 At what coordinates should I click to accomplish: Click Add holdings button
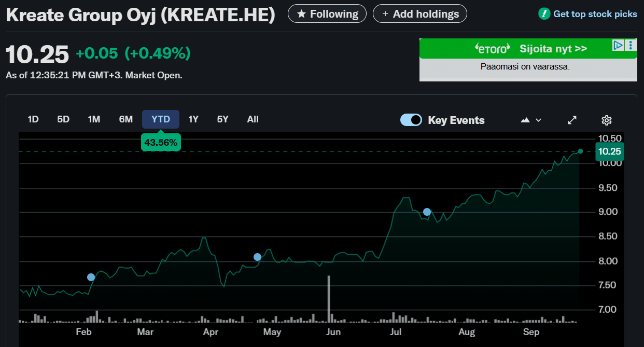[419, 14]
